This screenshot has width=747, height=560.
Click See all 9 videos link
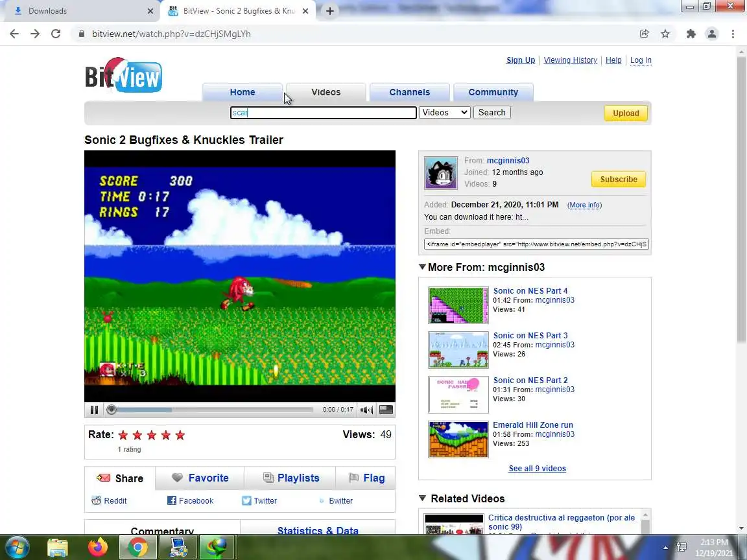coord(537,468)
